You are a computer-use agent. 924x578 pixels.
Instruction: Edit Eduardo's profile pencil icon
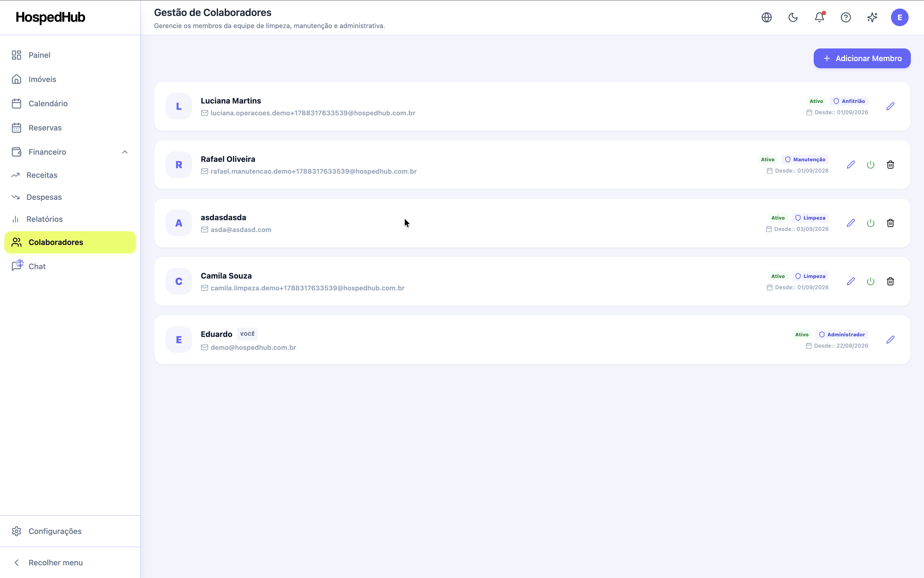point(890,340)
